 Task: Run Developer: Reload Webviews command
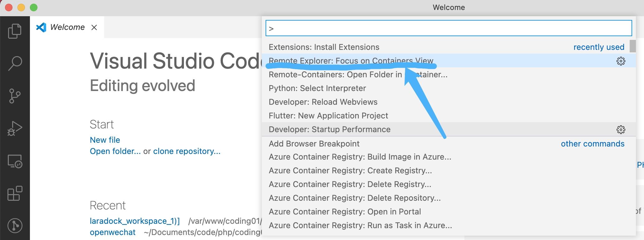coord(323,102)
